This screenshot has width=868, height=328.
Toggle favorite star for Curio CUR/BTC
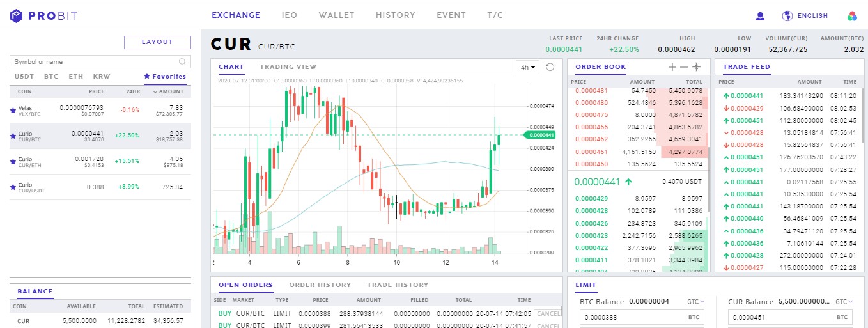pyautogui.click(x=13, y=136)
